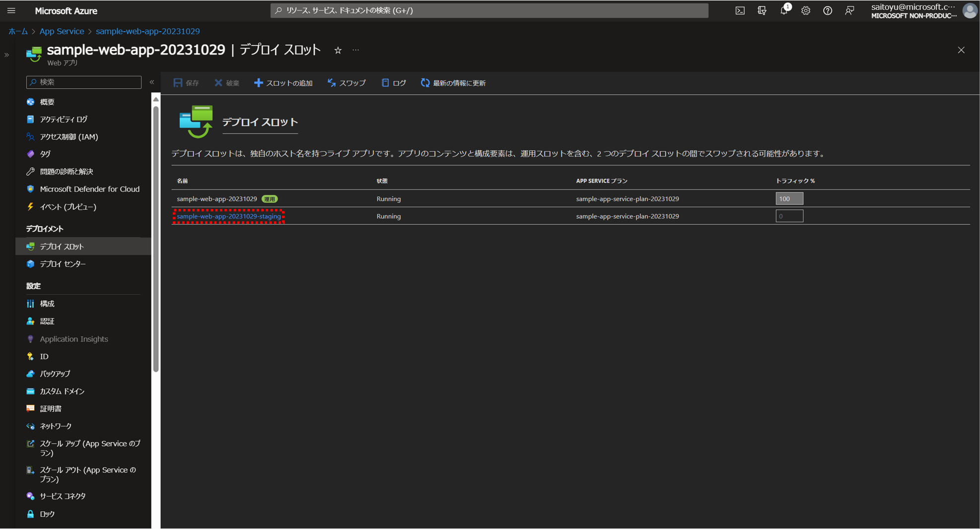Click the Refresh toolbar icon
The width and height of the screenshot is (980, 529).
(425, 83)
